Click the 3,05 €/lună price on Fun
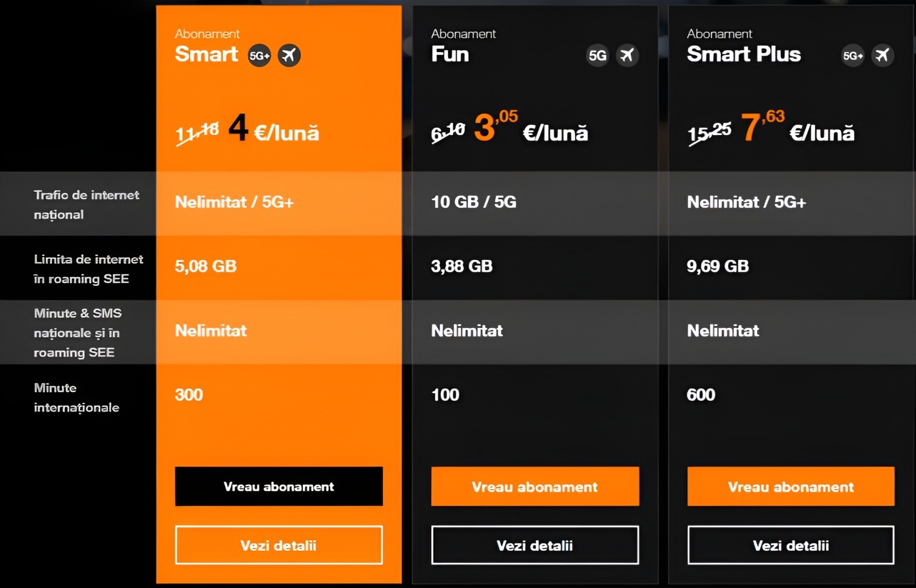Viewport: 916px width, 588px height. coord(530,128)
